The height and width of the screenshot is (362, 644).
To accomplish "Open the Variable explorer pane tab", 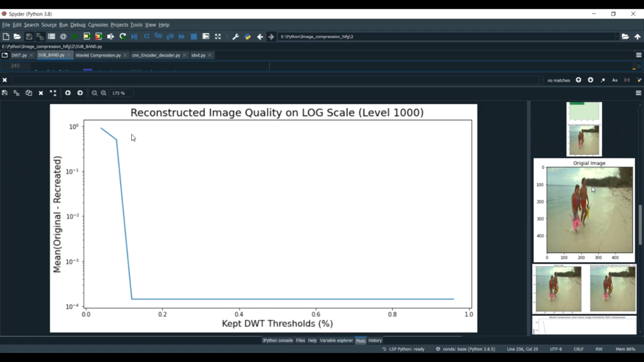I will (336, 341).
